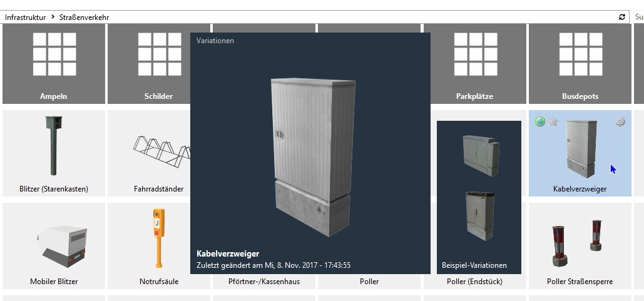
Task: Open the Busdepots category folder
Action: point(580,64)
